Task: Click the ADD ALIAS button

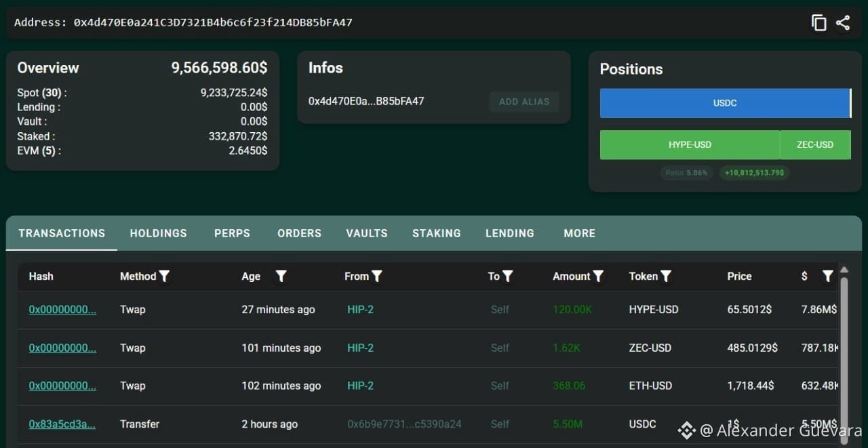Action: [524, 102]
